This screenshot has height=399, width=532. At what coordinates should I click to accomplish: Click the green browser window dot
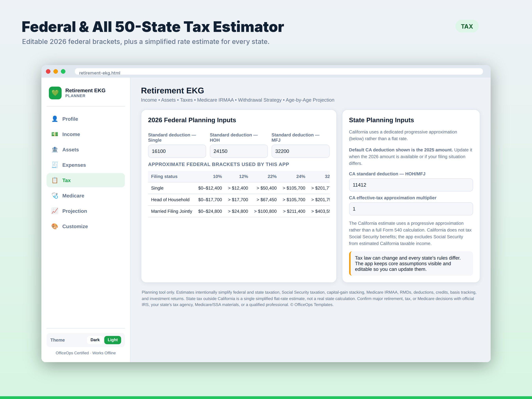coord(63,72)
